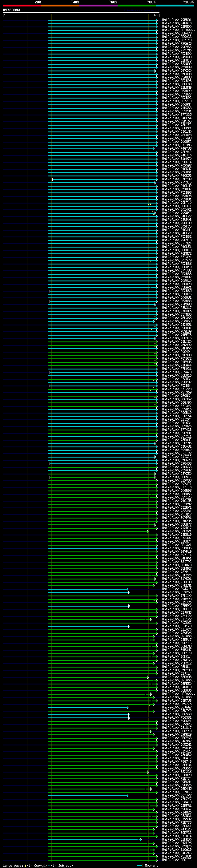This screenshot has width=197, height=868.
Task: Select the UniRef100_Q05QC6 label
Action: (177, 846)
